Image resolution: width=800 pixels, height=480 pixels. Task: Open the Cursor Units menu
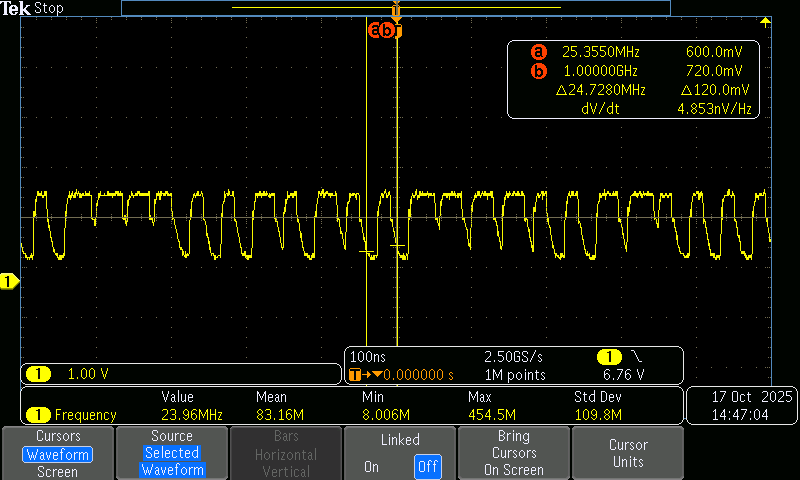coord(628,453)
